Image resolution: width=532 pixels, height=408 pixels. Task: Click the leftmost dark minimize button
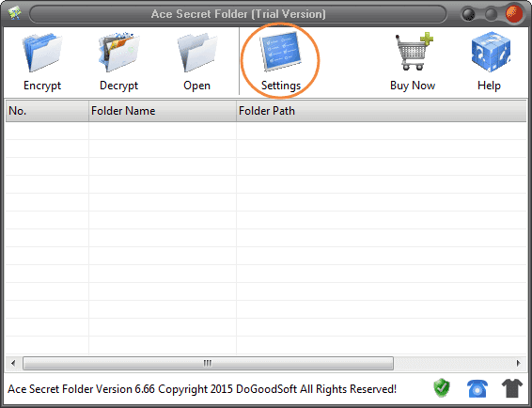click(x=469, y=15)
